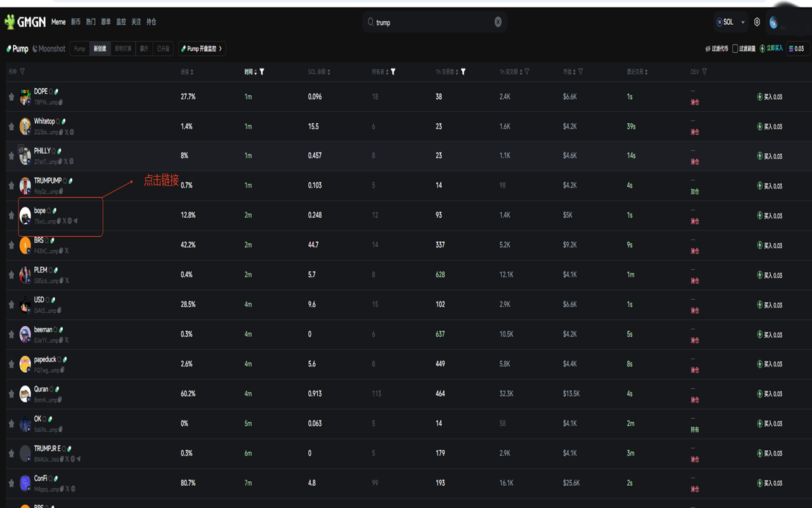Copy the USD contract address
Image resolution: width=812 pixels, height=508 pixels.
pos(61,311)
